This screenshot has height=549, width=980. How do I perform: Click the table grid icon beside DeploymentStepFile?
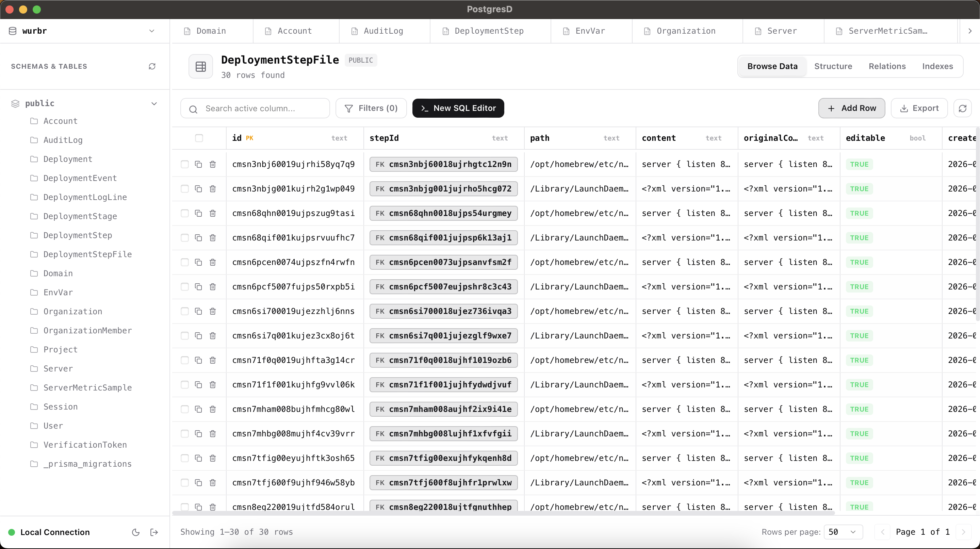tap(200, 67)
